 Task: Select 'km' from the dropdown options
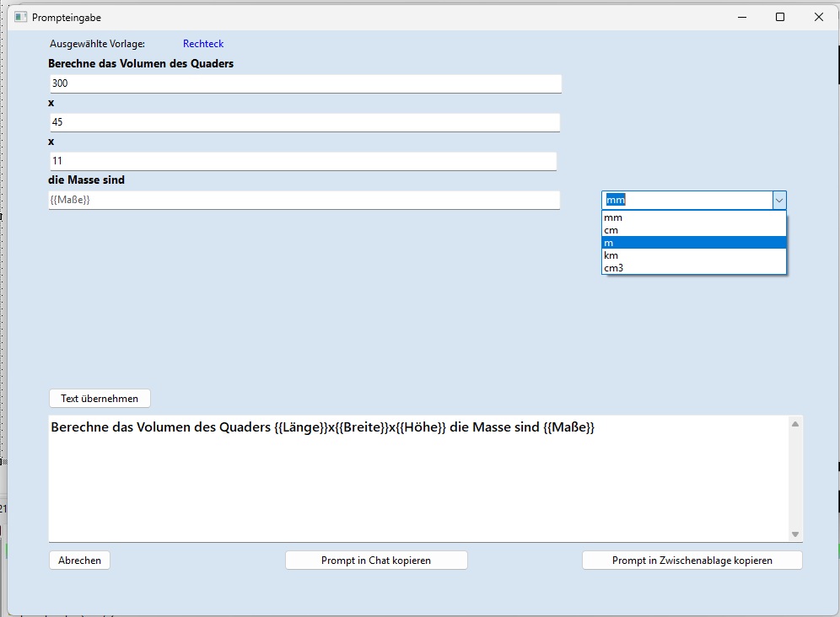[x=611, y=255]
